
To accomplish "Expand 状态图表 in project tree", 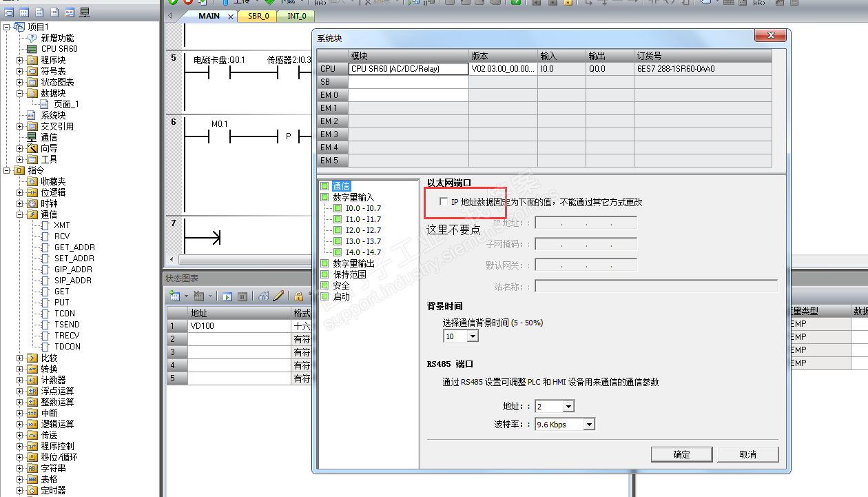I will tap(20, 82).
